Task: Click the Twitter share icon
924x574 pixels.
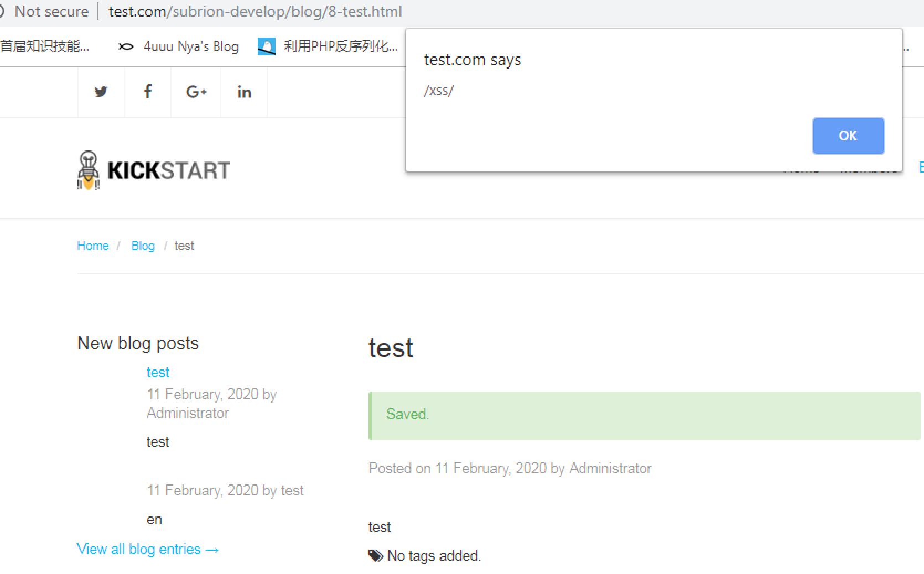Action: (101, 92)
